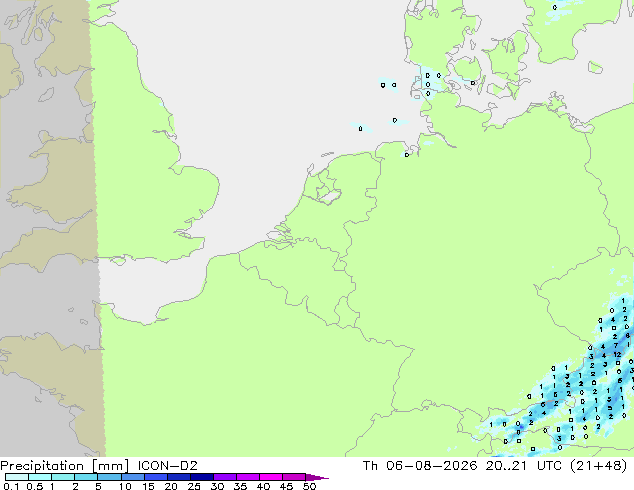634x490 pixels.
Task: Click the 35–40 mm legend color swatch
Action: [x=247, y=477]
